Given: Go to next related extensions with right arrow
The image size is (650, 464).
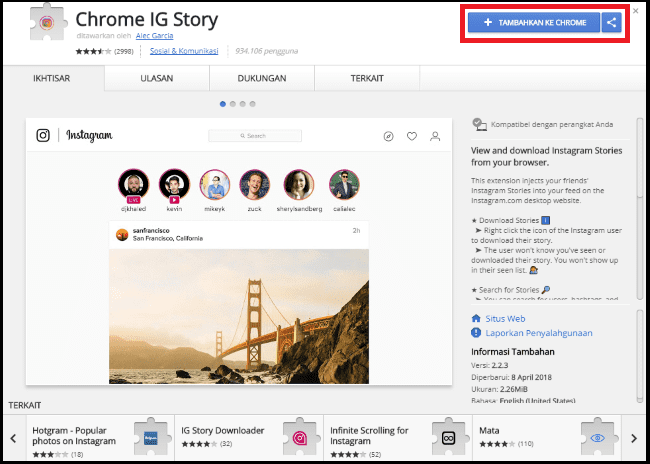Looking at the screenshot, I should [x=634, y=438].
